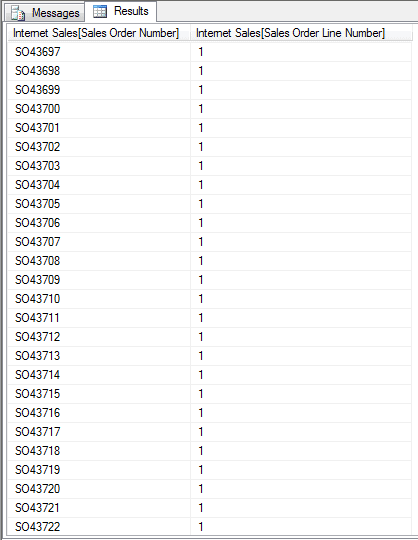Click line number cell for SO43712
418x540 pixels.
coord(301,337)
